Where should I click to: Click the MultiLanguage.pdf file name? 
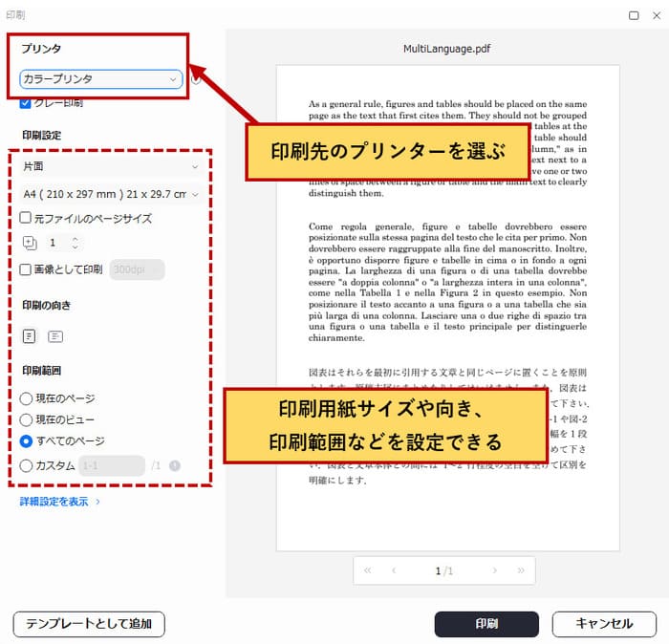446,49
